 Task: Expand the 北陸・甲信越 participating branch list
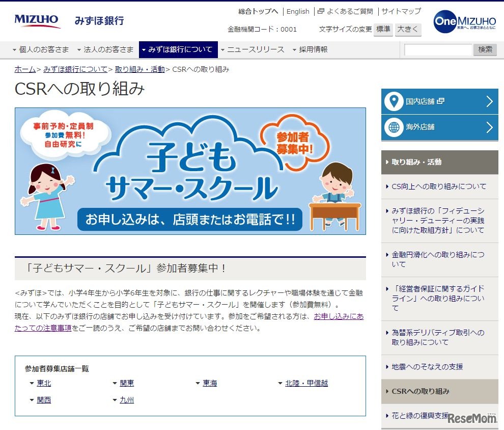(x=307, y=383)
